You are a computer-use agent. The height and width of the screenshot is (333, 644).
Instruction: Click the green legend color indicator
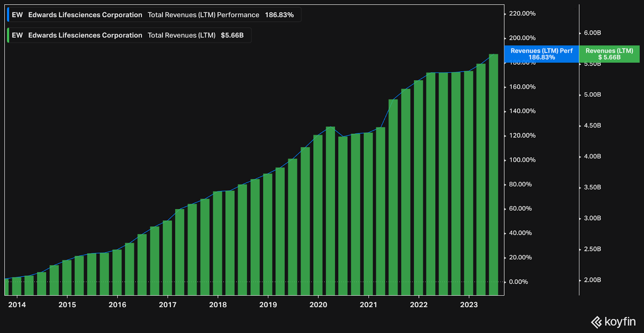coord(8,35)
